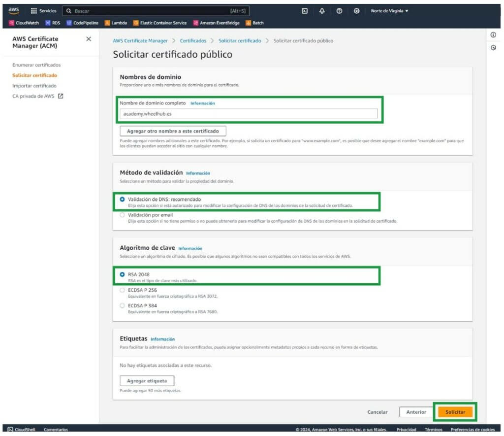Open the notifications bell icon
This screenshot has height=436, width=504.
(322, 11)
